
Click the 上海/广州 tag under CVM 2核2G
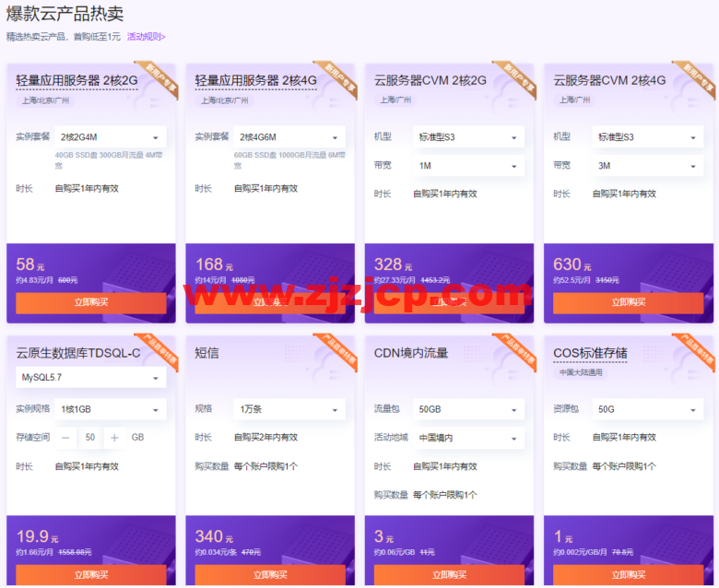tap(395, 100)
